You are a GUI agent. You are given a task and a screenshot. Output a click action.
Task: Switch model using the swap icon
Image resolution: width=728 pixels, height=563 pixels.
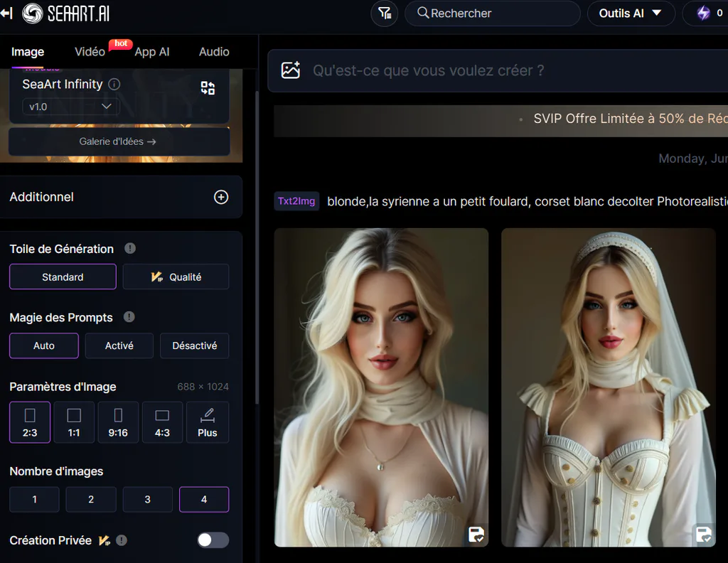tap(208, 87)
